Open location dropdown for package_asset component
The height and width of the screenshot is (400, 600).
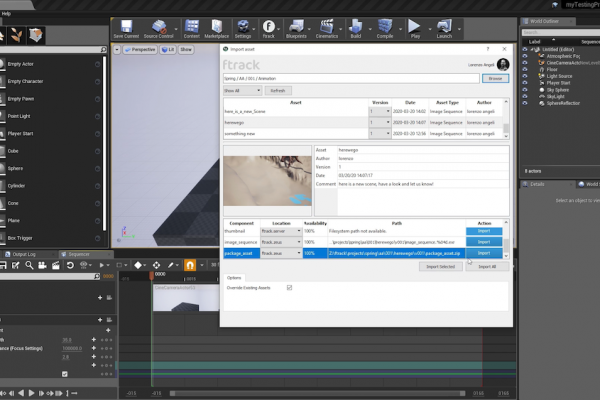[281, 253]
